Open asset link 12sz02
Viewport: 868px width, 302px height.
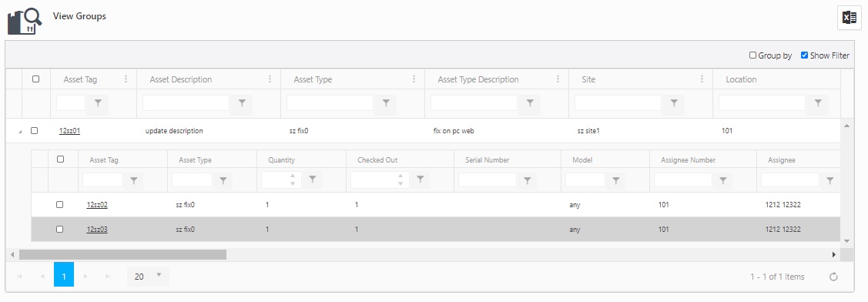click(x=97, y=204)
